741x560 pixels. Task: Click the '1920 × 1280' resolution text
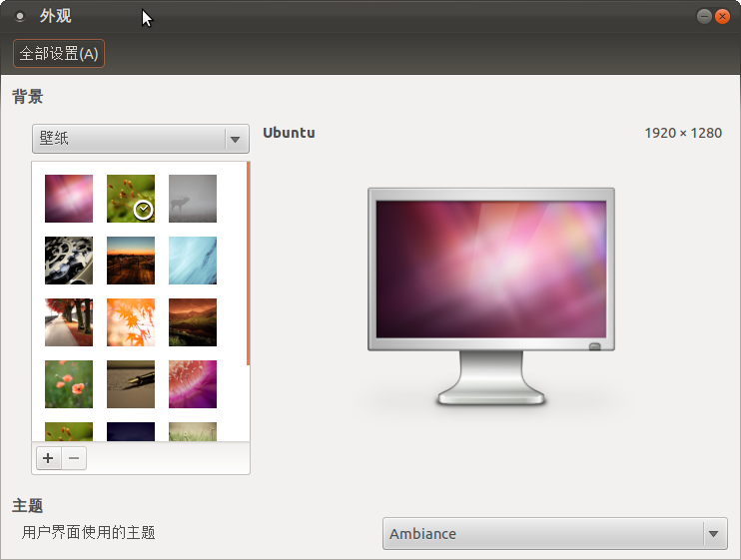pos(683,133)
